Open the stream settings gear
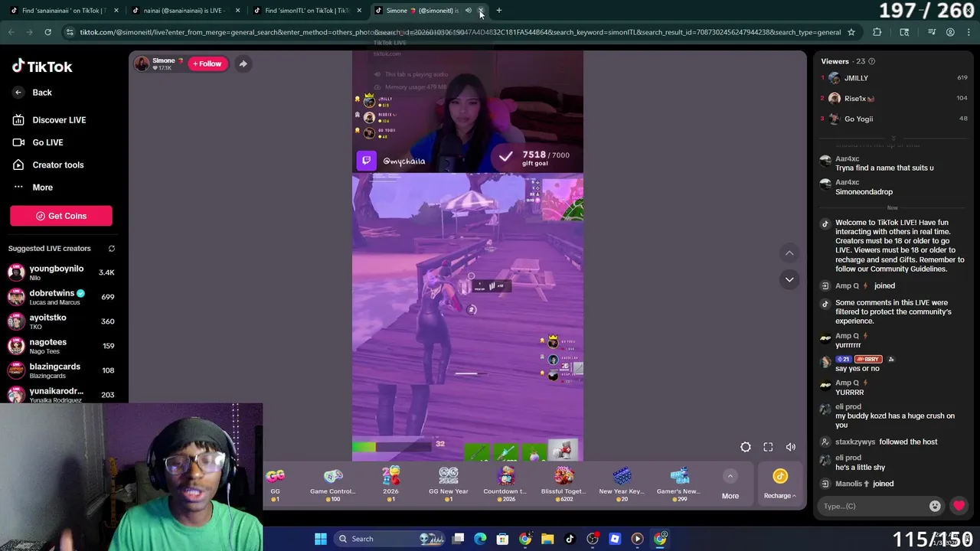 point(746,447)
